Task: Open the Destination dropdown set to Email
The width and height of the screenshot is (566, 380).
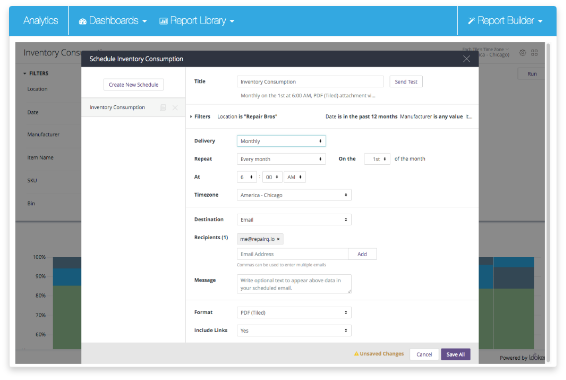Action: coord(294,220)
